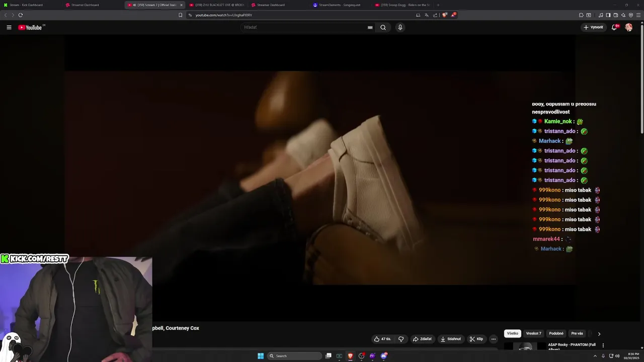
Task: Click the translate page icon in address bar
Action: (x=427, y=15)
